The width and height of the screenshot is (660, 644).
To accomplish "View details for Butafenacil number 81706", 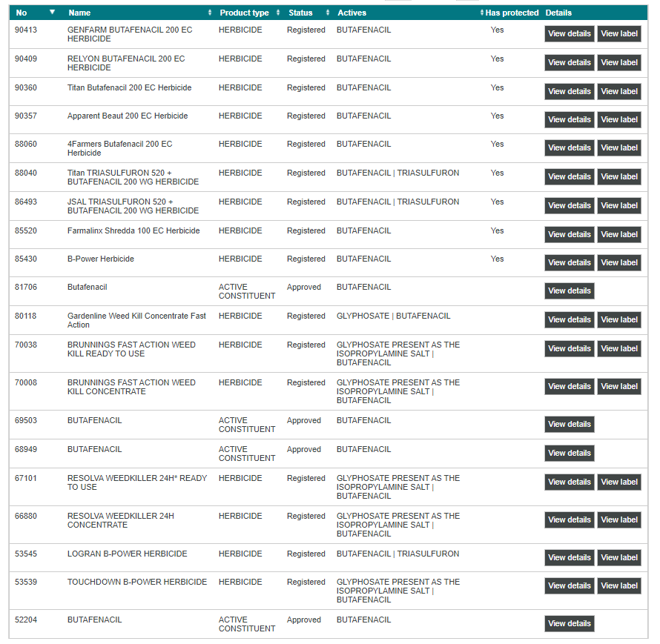I will click(x=569, y=291).
